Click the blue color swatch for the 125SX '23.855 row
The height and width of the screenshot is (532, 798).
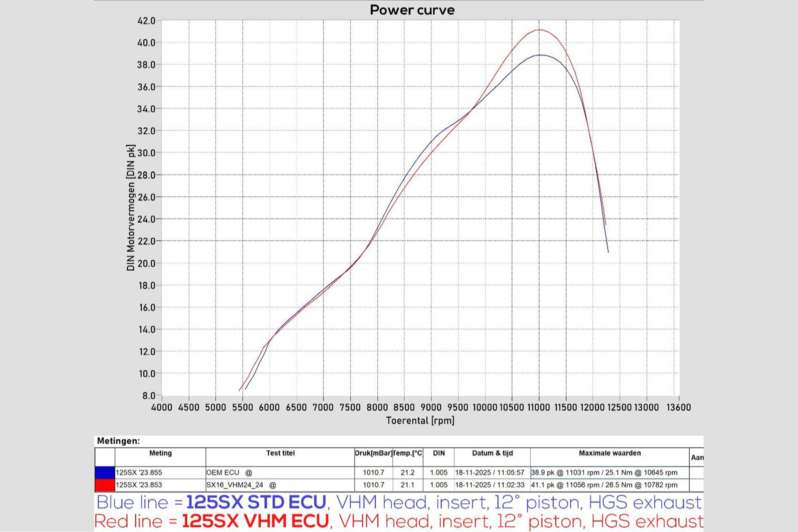(x=105, y=472)
